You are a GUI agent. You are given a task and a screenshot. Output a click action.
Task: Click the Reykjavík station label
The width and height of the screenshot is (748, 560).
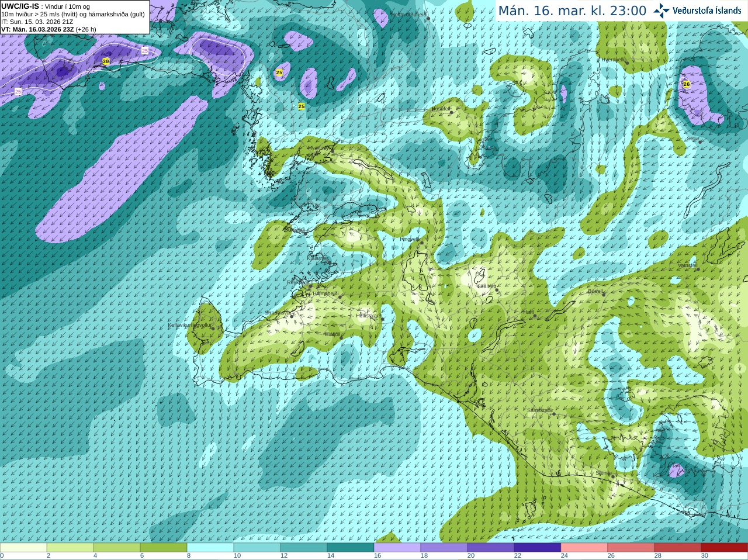pos(297,282)
